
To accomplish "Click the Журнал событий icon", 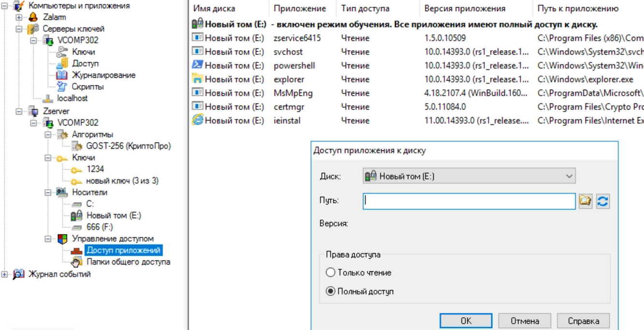I will pyautogui.click(x=18, y=275).
